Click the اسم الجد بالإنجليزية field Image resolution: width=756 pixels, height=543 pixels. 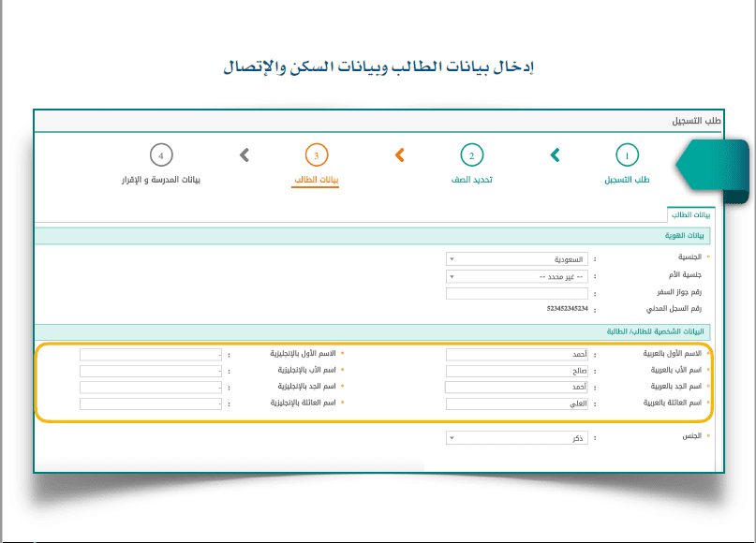[x=151, y=388]
